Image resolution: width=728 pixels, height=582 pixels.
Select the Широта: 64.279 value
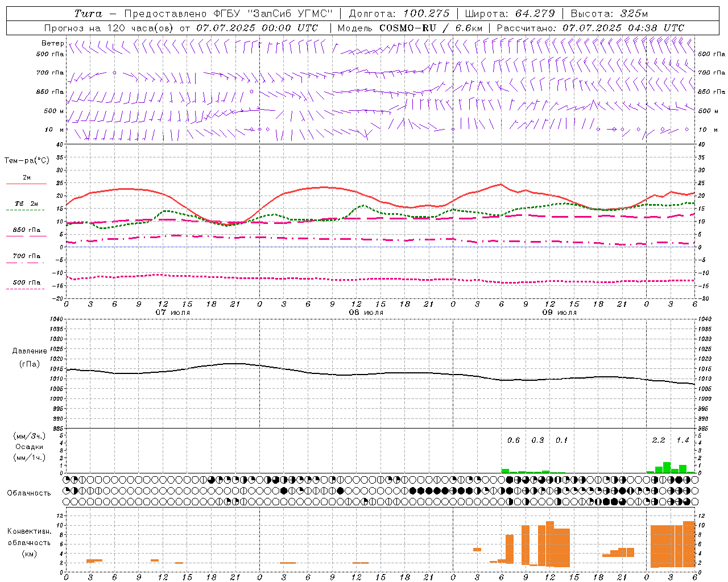tap(510, 14)
